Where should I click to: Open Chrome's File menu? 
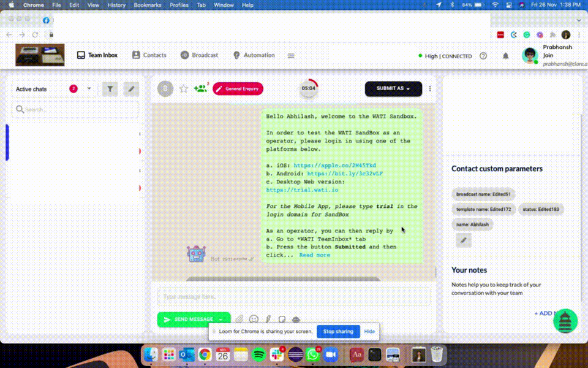coord(56,5)
